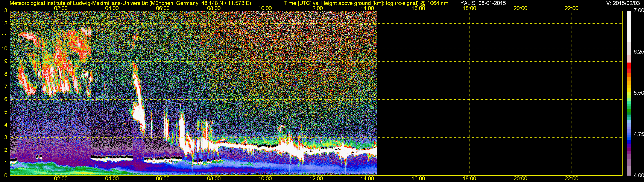The width and height of the screenshot is (644, 182).
Task: Click the 12 km height axis label
Action: [5, 23]
